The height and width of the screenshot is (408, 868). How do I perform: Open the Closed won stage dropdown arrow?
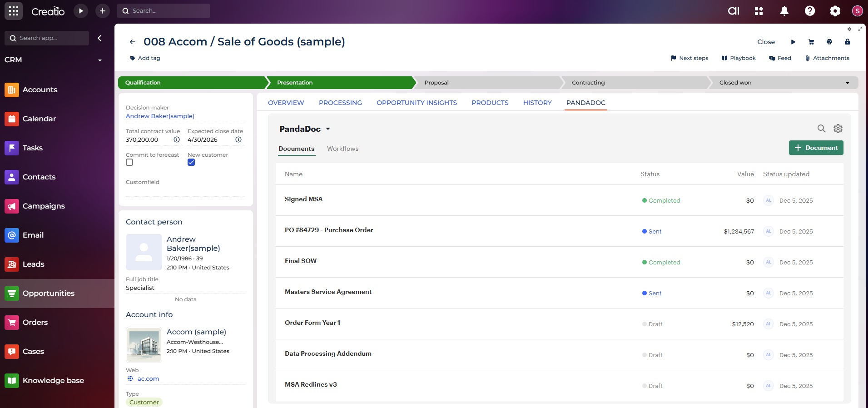[x=847, y=83]
